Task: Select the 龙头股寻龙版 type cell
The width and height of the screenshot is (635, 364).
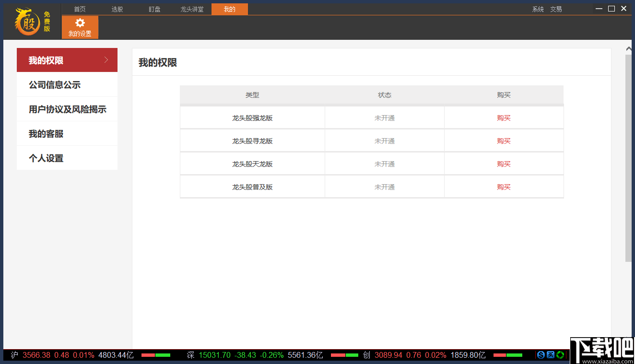Action: 252,141
